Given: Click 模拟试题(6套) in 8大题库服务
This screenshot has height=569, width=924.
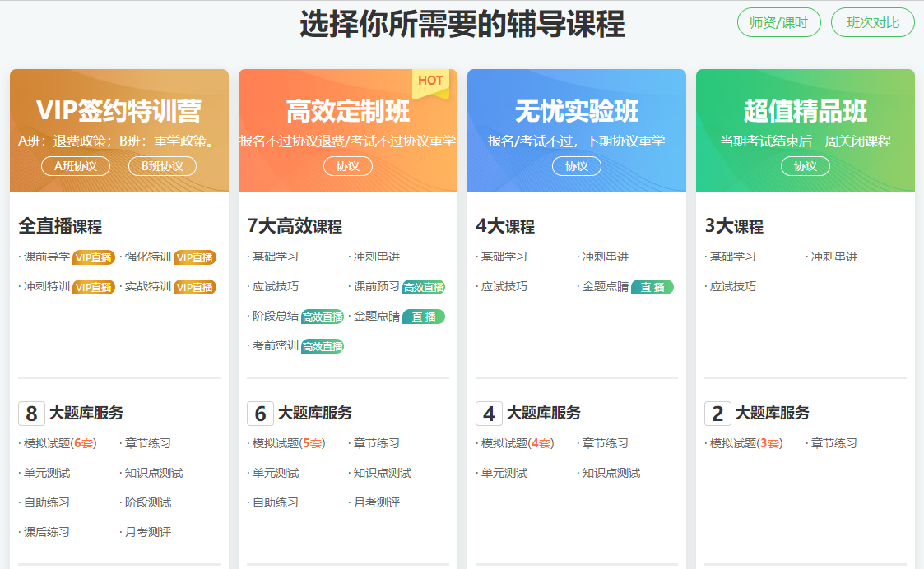Looking at the screenshot, I should click(x=60, y=443).
